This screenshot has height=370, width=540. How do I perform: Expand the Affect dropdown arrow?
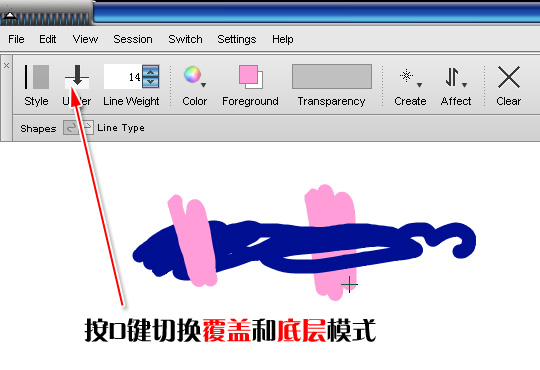[x=465, y=85]
